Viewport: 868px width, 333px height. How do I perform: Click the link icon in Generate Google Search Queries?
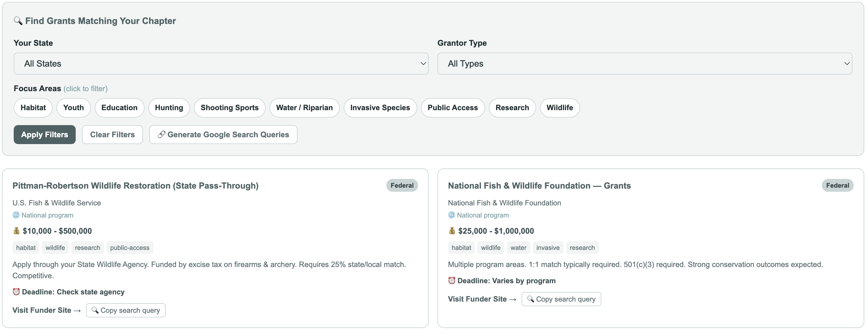coord(161,135)
